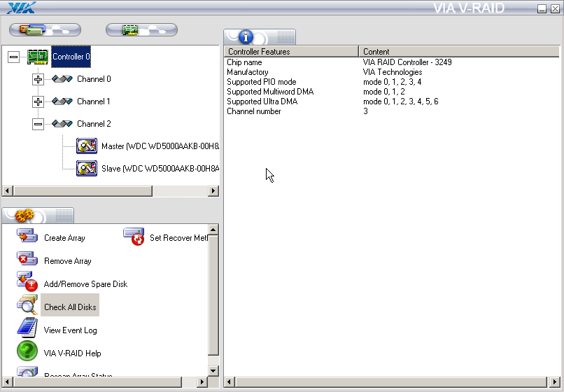Select the Channel number row

[392, 111]
